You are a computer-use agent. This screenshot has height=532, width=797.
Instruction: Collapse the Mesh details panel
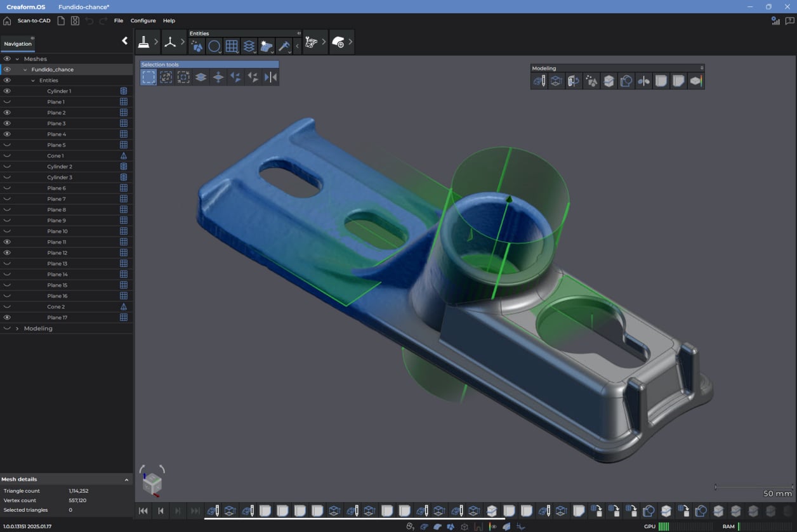tap(126, 480)
